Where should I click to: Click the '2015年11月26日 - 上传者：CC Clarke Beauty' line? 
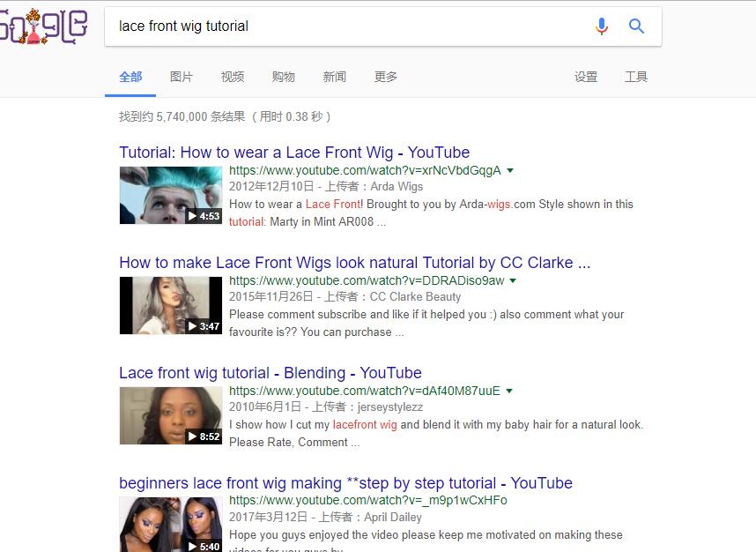coord(345,297)
